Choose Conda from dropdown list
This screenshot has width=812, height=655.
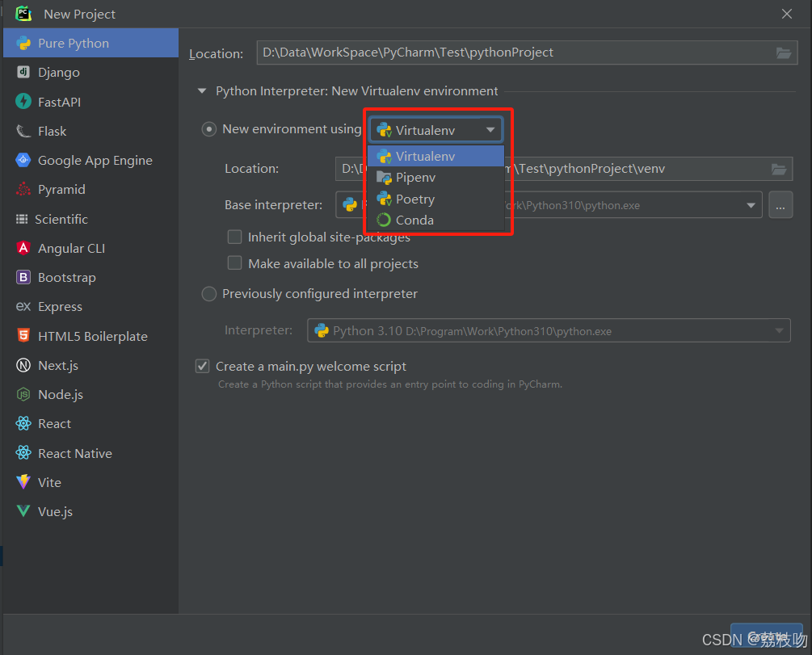[x=435, y=220]
